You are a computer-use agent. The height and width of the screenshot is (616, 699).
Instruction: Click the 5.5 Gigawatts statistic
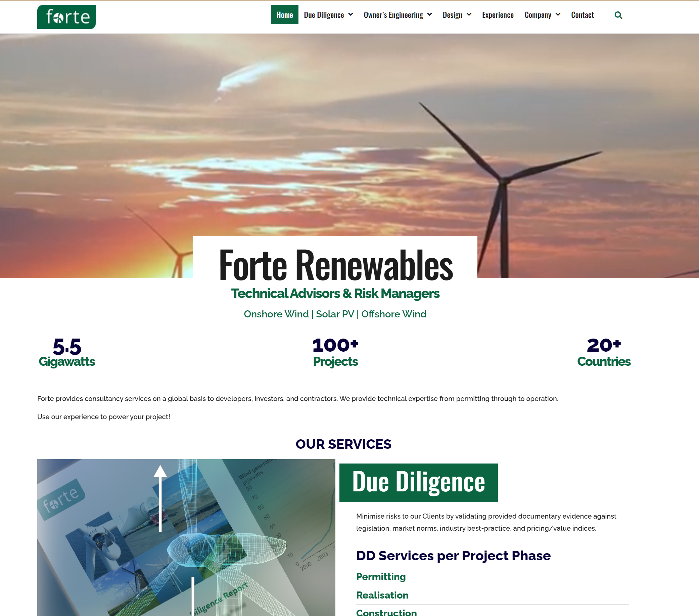(x=67, y=352)
